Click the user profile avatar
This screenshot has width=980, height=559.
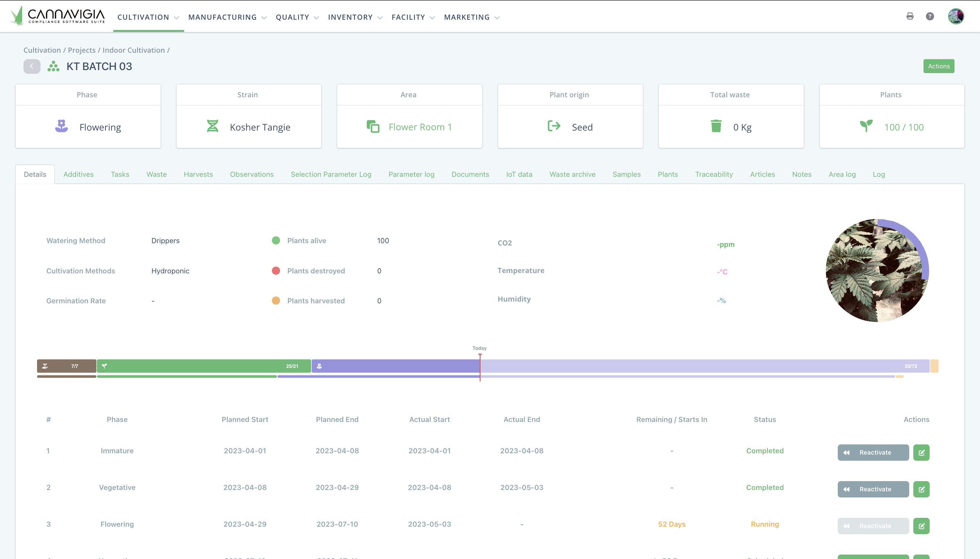click(955, 16)
